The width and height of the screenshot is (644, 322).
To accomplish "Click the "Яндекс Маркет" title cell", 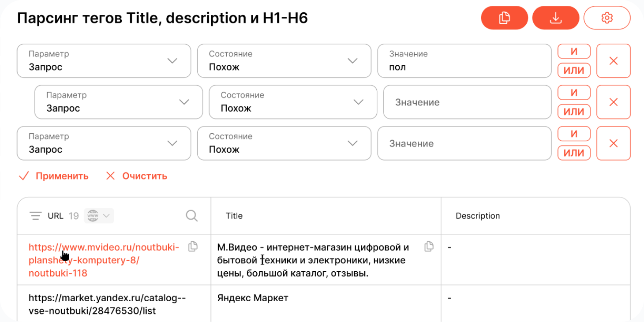I will click(253, 298).
